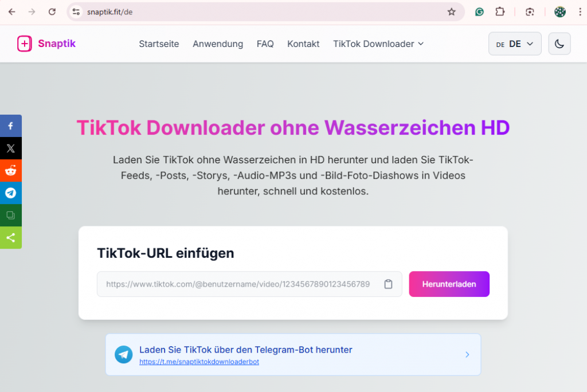The width and height of the screenshot is (587, 392).
Task: Reload the page with the refresh icon
Action: click(52, 12)
